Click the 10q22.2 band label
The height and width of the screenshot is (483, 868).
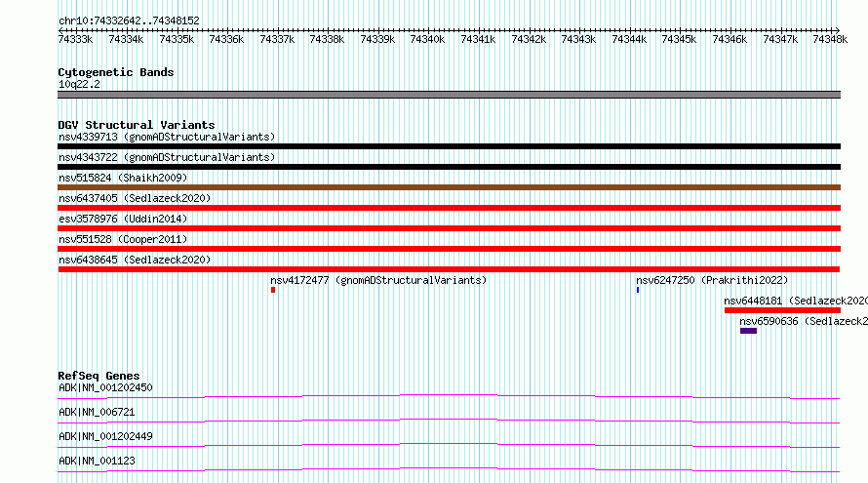click(79, 84)
